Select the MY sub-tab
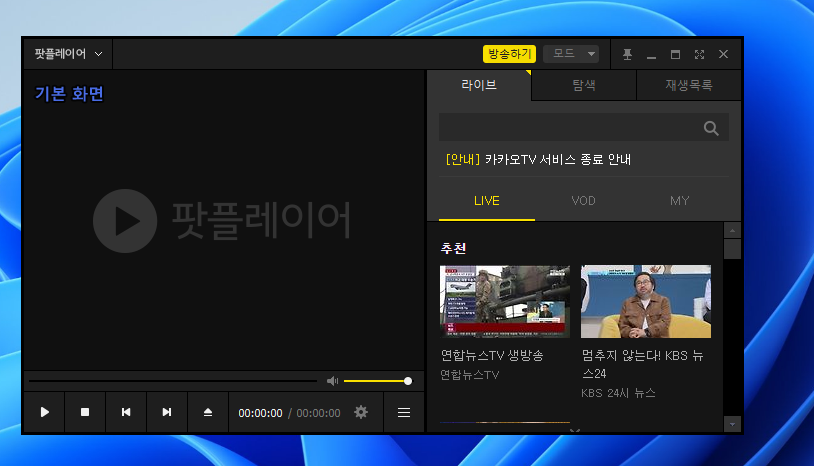Image resolution: width=814 pixels, height=466 pixels. 680,201
